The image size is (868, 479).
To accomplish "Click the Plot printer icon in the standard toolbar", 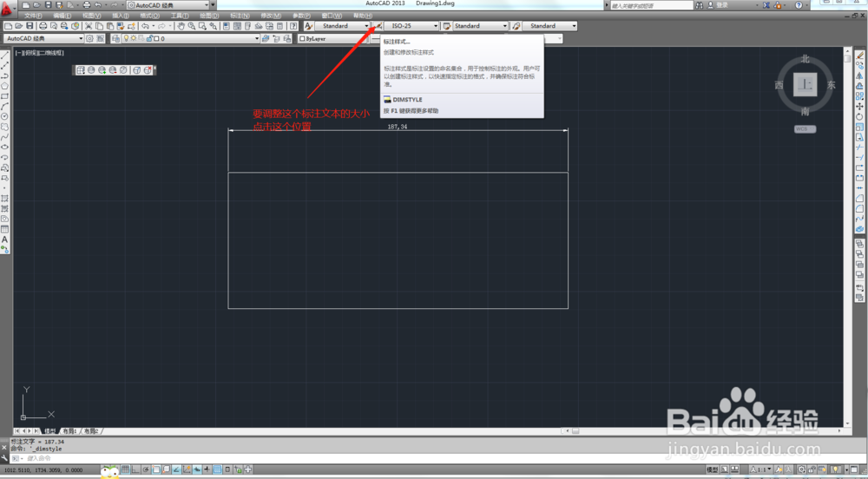I will click(x=43, y=26).
